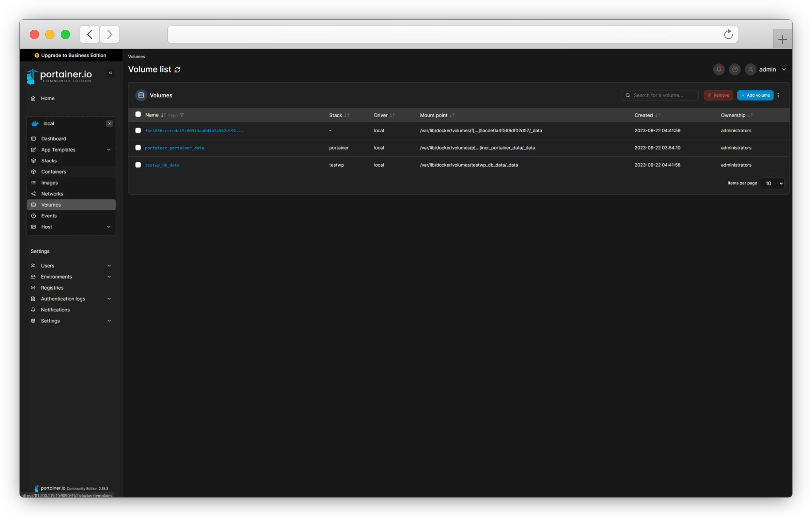Click the Add volume button
Viewport: 812px width, 517px height.
(x=755, y=95)
